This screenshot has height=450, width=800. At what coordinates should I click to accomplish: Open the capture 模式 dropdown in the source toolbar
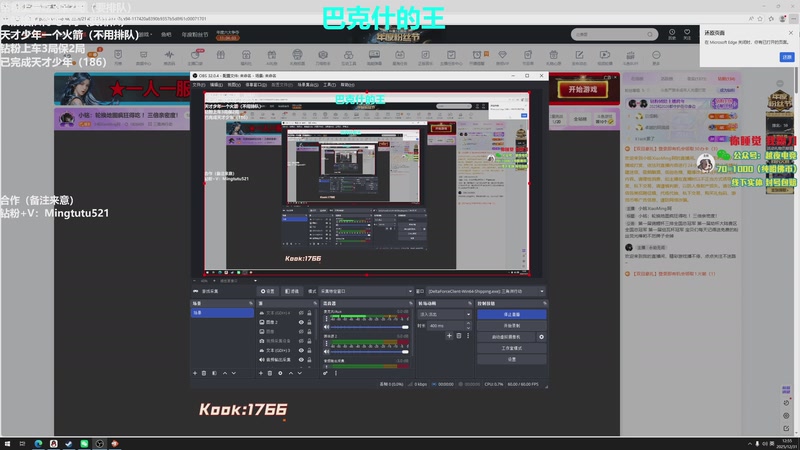tap(366, 291)
